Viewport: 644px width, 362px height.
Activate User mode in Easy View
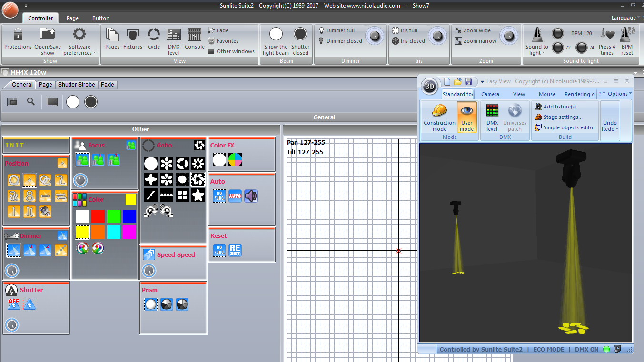(x=467, y=117)
